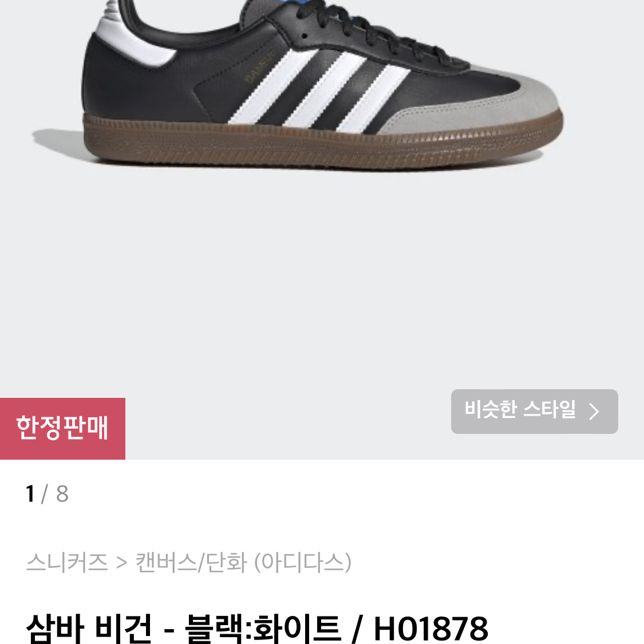644x644 pixels.
Task: Select the H01878 product code in title
Action: 431,629
